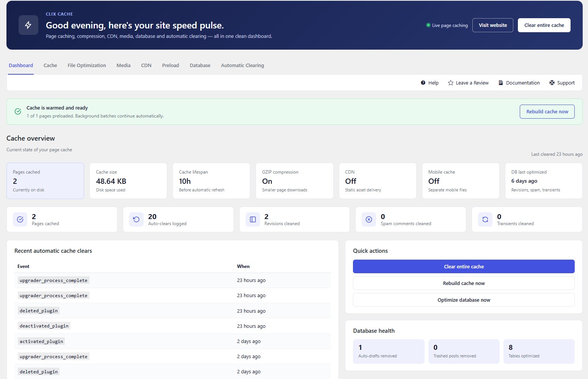Select the DB last optimized card
Screen dimensions: 588x379
(544, 181)
